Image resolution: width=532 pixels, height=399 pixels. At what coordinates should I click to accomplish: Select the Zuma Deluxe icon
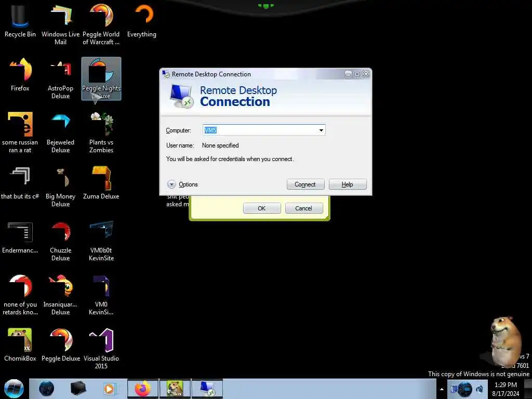(x=101, y=183)
